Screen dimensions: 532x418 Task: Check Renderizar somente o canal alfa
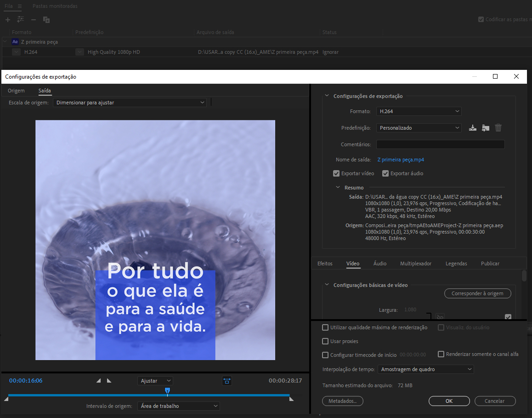click(441, 354)
